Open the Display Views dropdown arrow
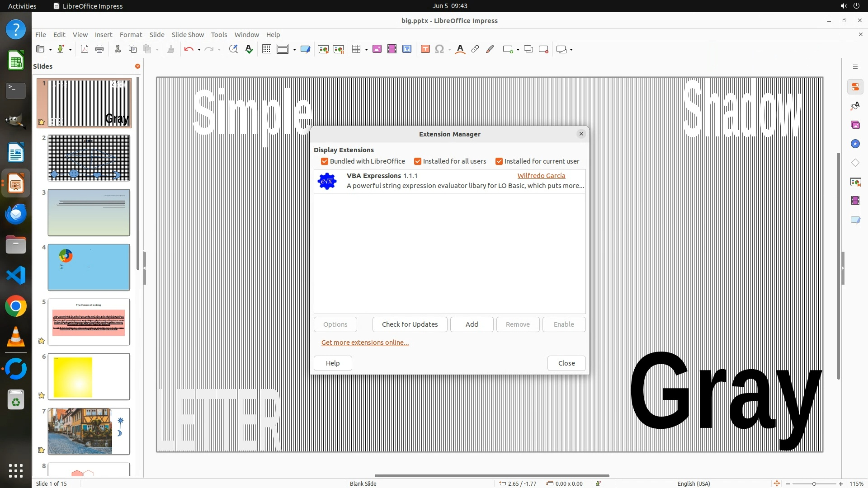Image resolution: width=868 pixels, height=488 pixels. coord(294,50)
